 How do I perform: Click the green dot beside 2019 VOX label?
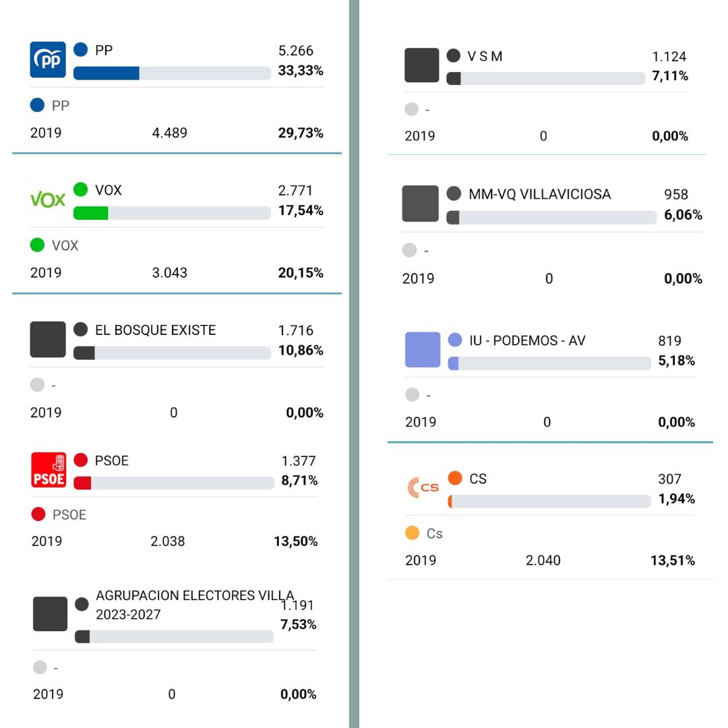click(38, 245)
